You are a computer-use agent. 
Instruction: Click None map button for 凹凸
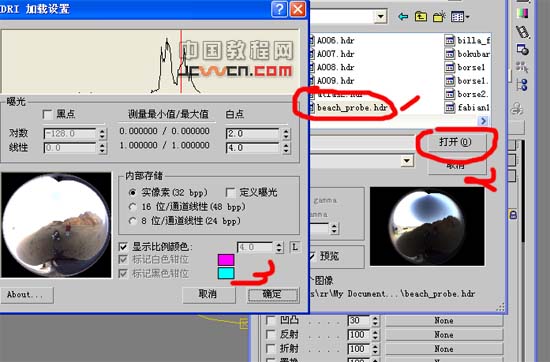coord(444,320)
